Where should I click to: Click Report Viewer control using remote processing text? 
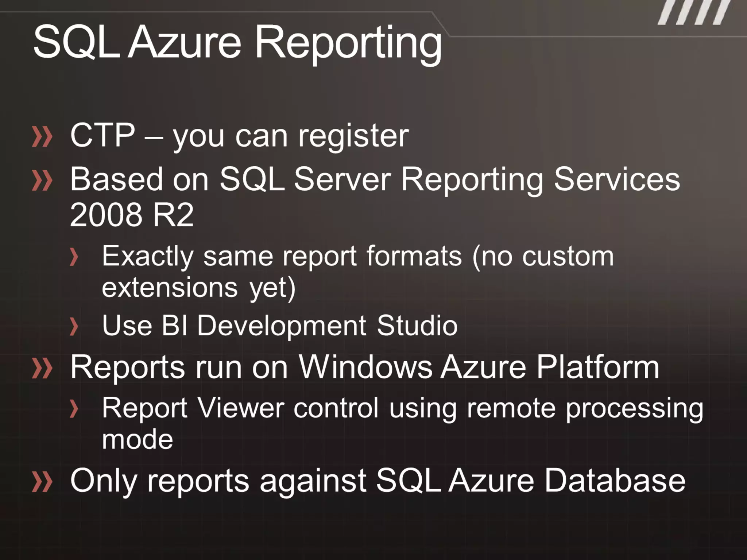coord(402,408)
